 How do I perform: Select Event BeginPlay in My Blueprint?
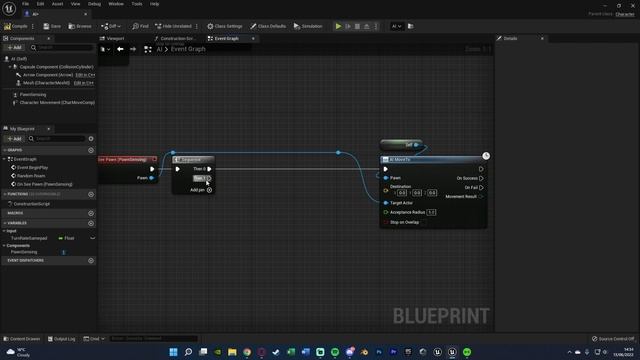pyautogui.click(x=32, y=168)
